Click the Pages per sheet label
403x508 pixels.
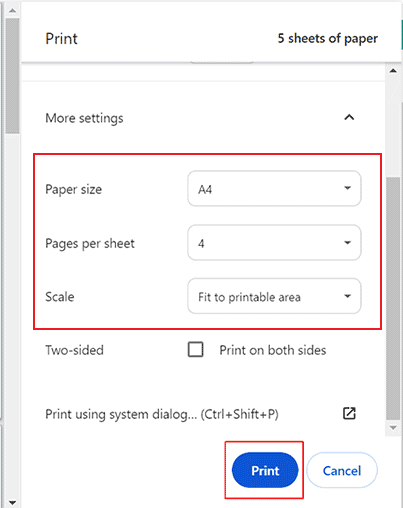pos(90,243)
